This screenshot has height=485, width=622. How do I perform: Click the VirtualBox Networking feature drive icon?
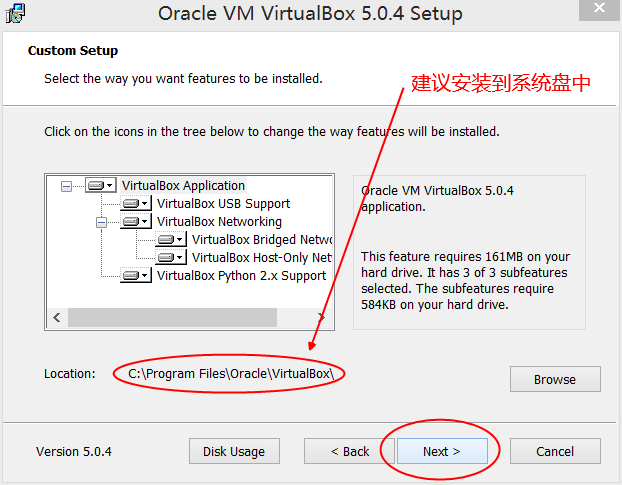(x=136, y=222)
